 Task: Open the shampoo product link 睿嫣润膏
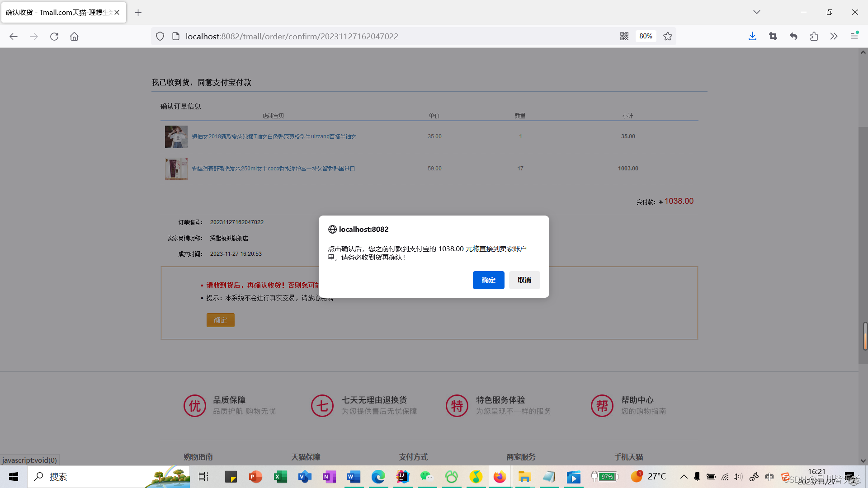click(273, 169)
